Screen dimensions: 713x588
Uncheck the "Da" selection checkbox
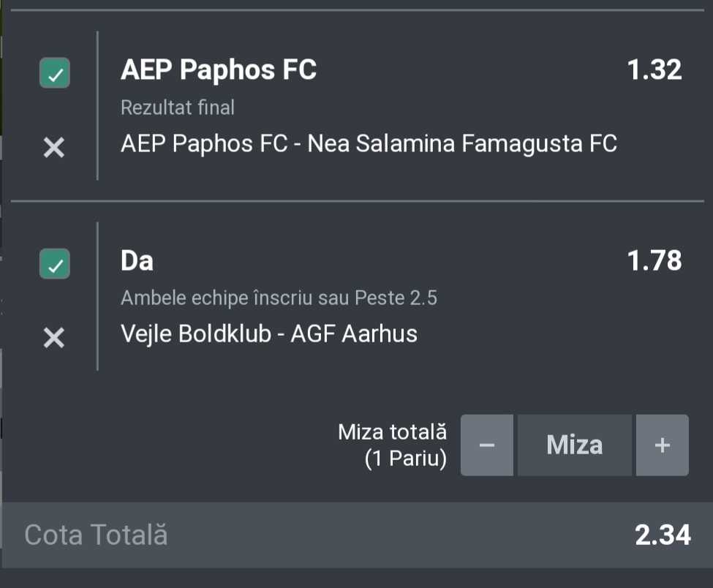click(55, 263)
